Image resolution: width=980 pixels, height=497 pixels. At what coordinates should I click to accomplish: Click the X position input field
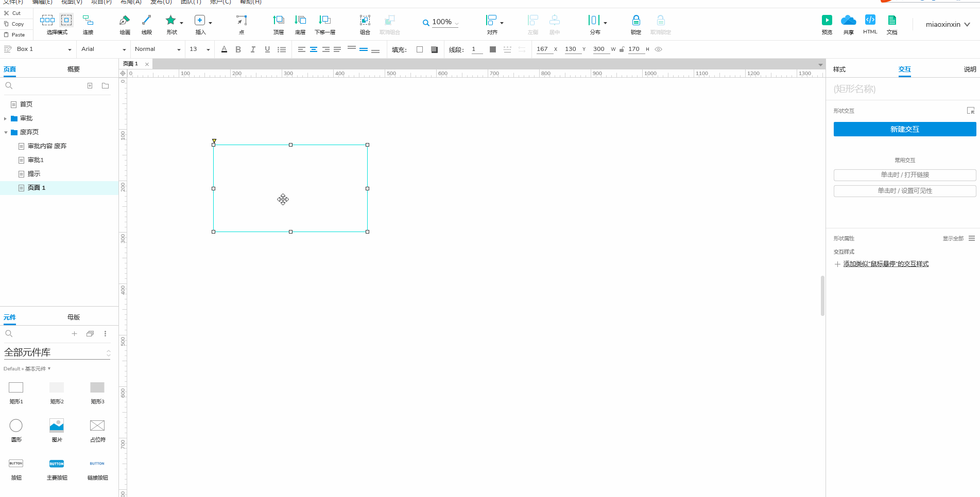click(544, 49)
